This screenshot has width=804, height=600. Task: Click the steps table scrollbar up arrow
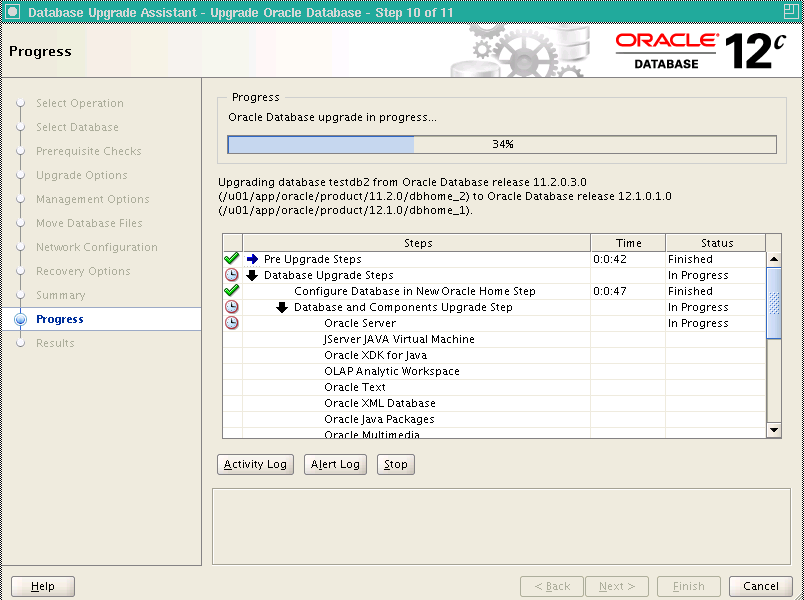tap(774, 259)
